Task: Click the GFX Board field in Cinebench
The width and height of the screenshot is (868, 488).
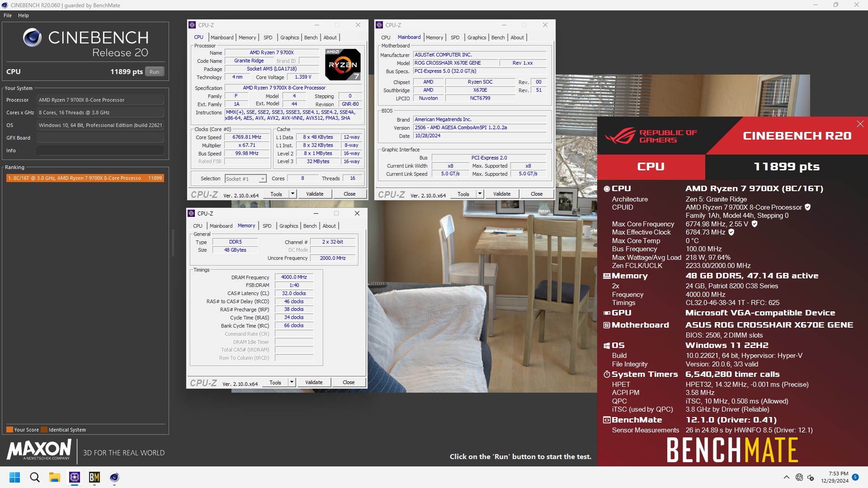Action: point(100,138)
